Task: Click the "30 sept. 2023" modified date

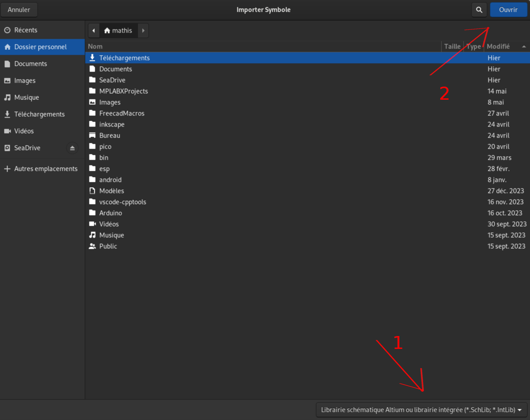Action: (507, 224)
